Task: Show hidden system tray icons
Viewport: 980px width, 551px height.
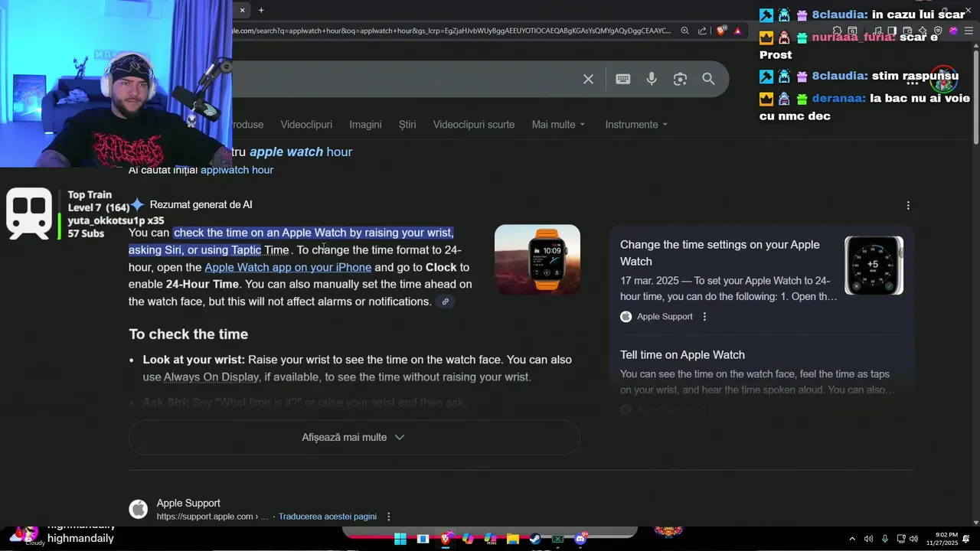Action: point(852,539)
